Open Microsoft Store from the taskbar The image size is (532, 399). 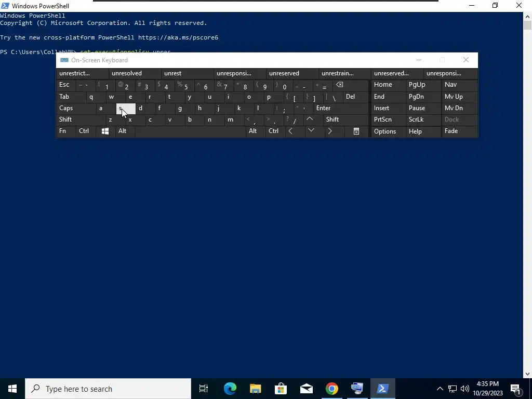coord(281,389)
